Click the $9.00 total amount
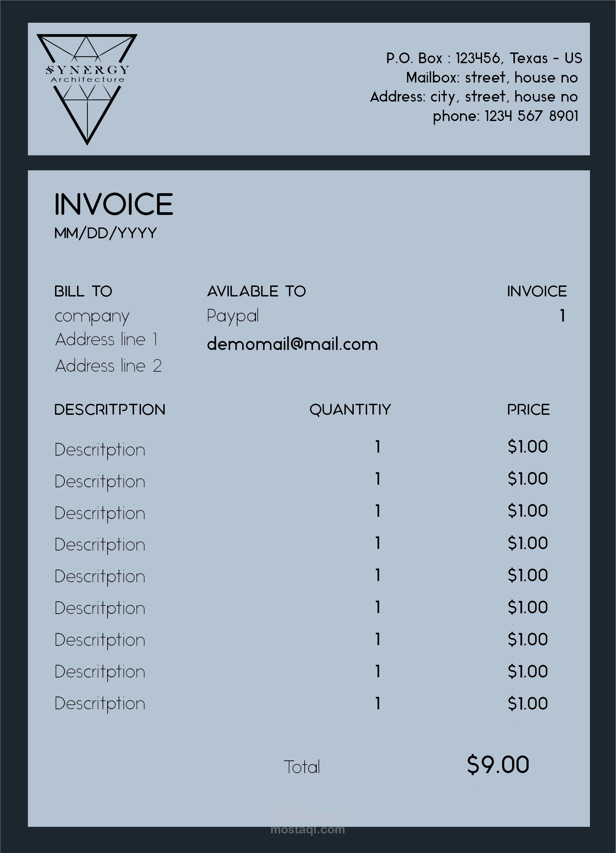The height and width of the screenshot is (853, 616). [498, 765]
